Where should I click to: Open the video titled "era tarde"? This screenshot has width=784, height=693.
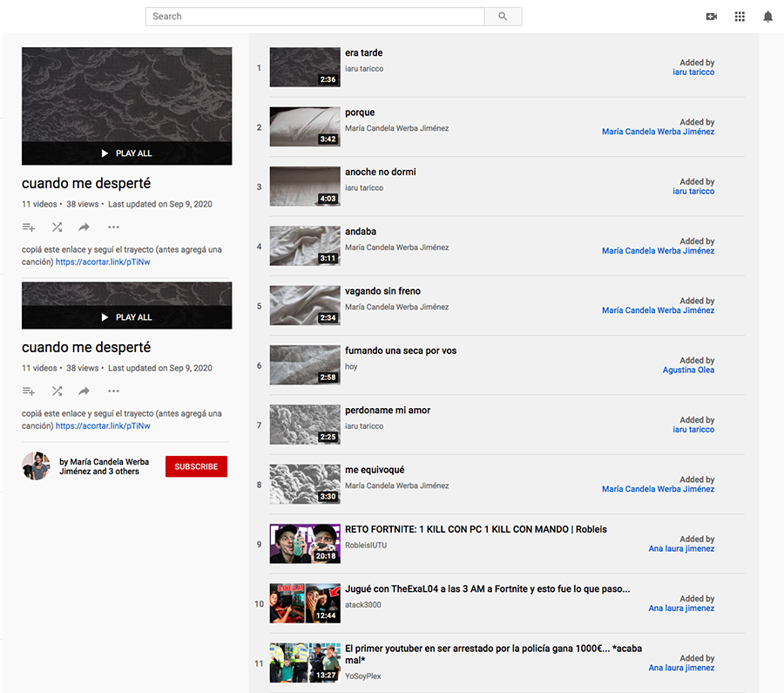pyautogui.click(x=363, y=53)
